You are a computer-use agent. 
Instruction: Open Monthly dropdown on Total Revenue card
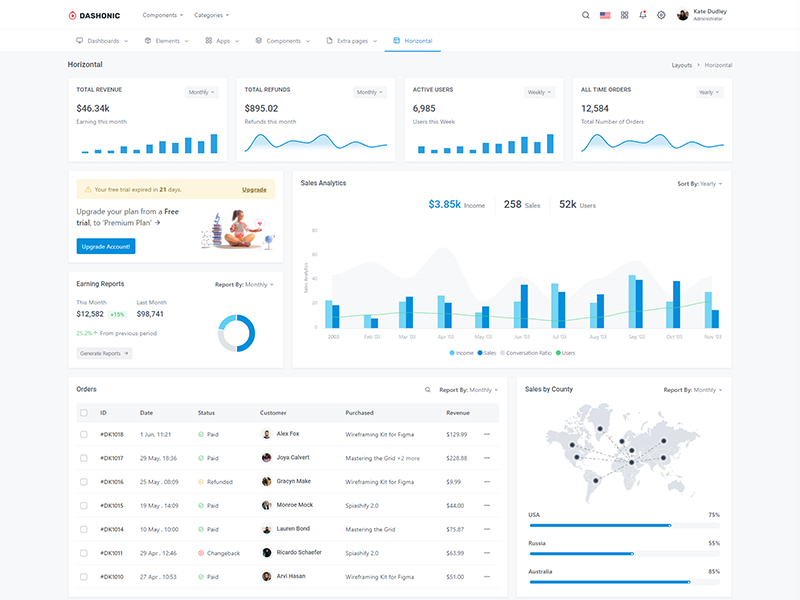click(202, 92)
